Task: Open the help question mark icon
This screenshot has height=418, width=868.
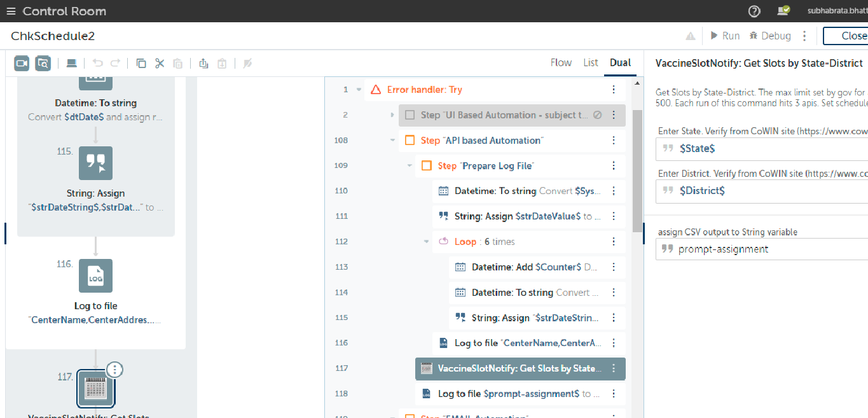Action: (754, 11)
